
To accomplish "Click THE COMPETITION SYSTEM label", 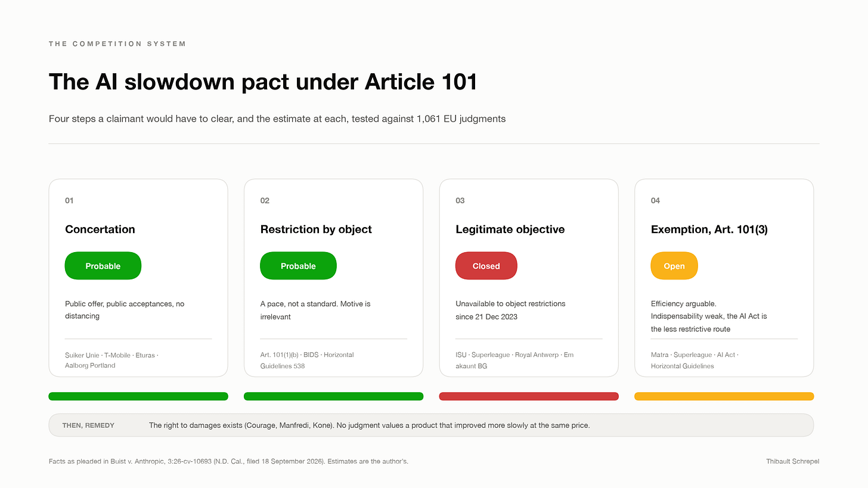I will tap(117, 43).
